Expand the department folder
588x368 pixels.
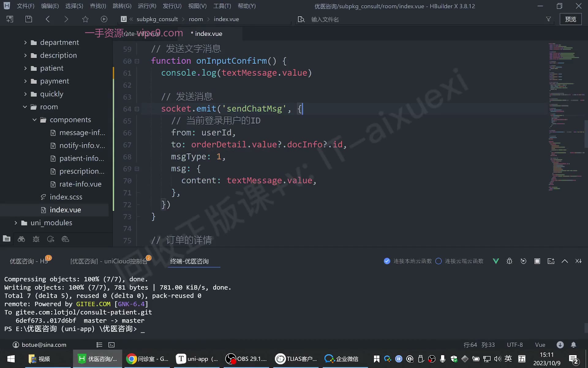point(25,42)
